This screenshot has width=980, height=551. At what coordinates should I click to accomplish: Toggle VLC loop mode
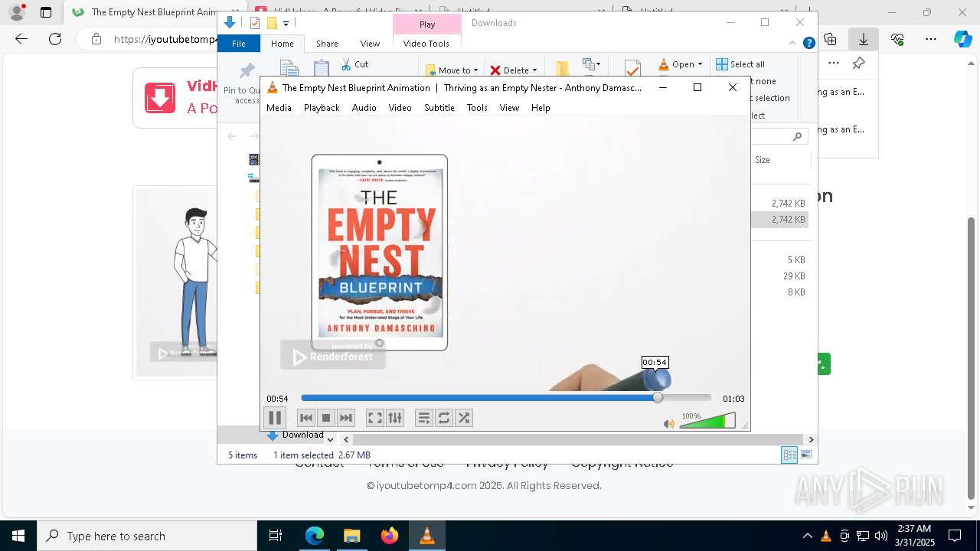coord(444,418)
